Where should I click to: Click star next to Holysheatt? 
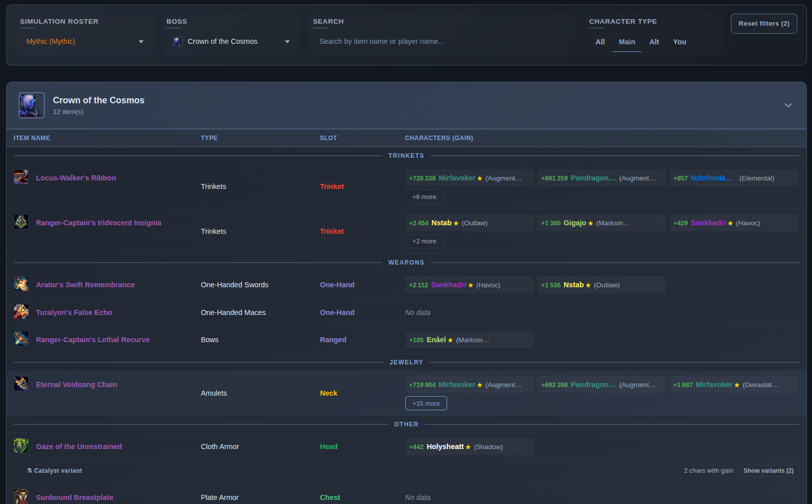[x=468, y=447]
